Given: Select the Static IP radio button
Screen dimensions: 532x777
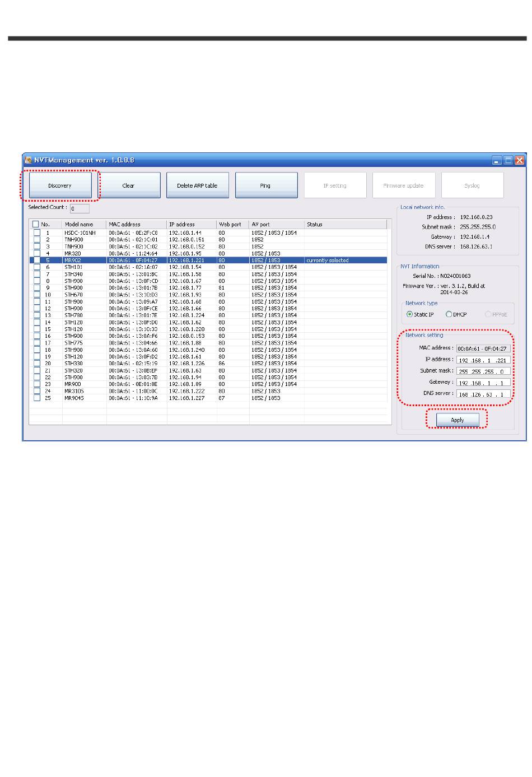Looking at the screenshot, I should pyautogui.click(x=409, y=314).
